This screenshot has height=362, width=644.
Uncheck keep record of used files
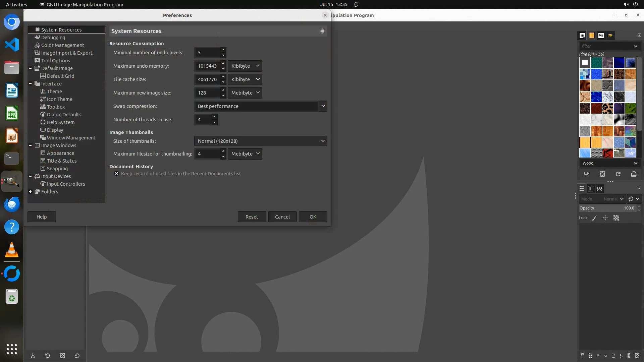pos(116,174)
